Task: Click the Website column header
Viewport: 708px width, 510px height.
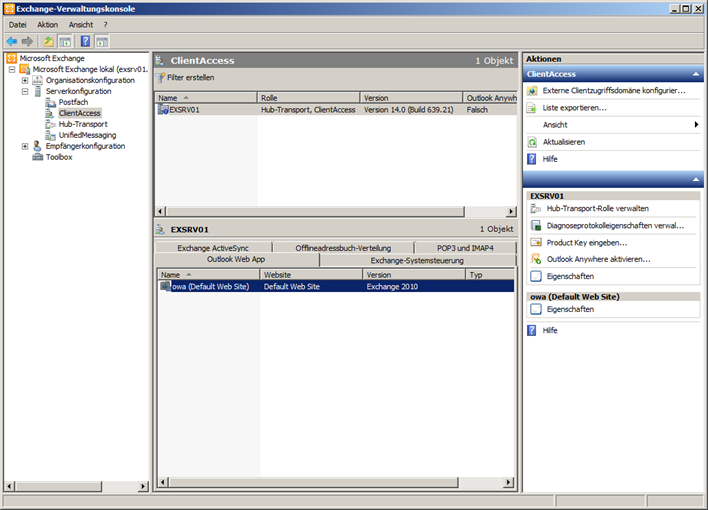Action: (x=312, y=275)
